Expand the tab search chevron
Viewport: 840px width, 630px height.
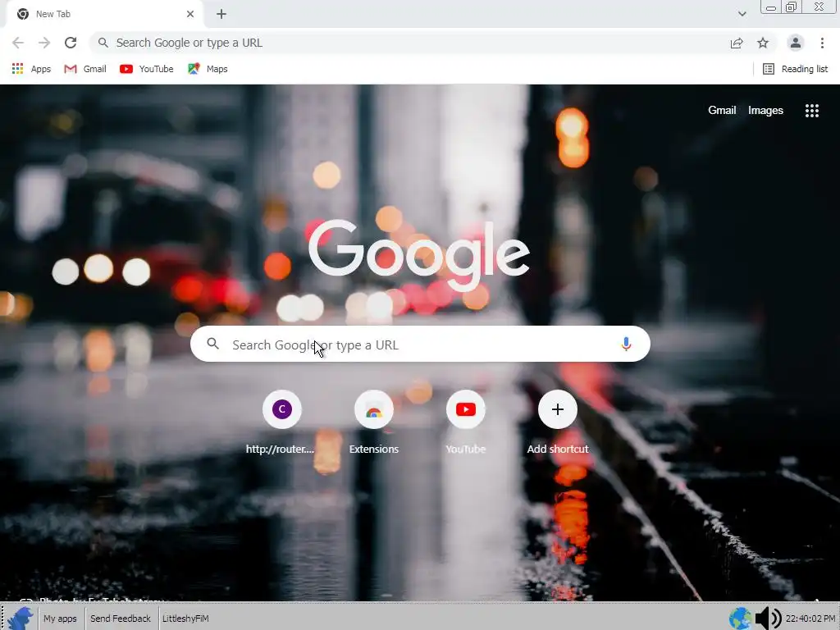click(x=742, y=14)
